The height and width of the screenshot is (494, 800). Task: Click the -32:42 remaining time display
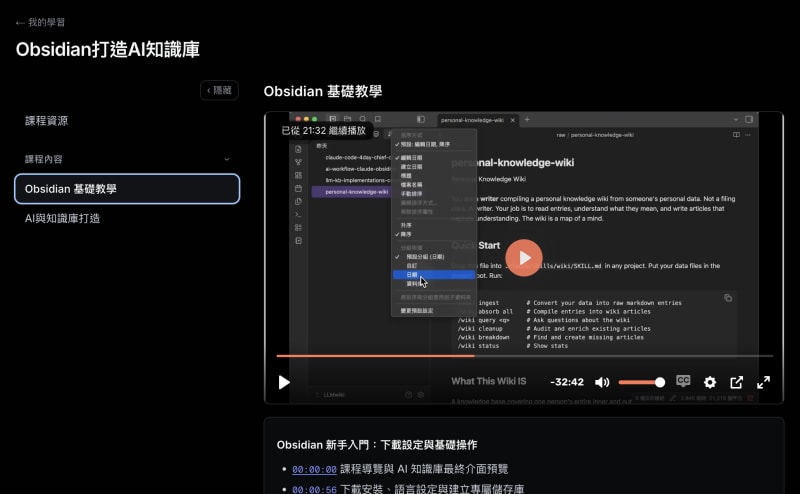567,382
